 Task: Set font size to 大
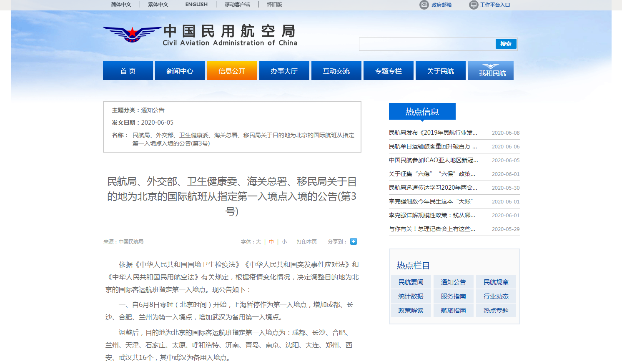tap(258, 242)
